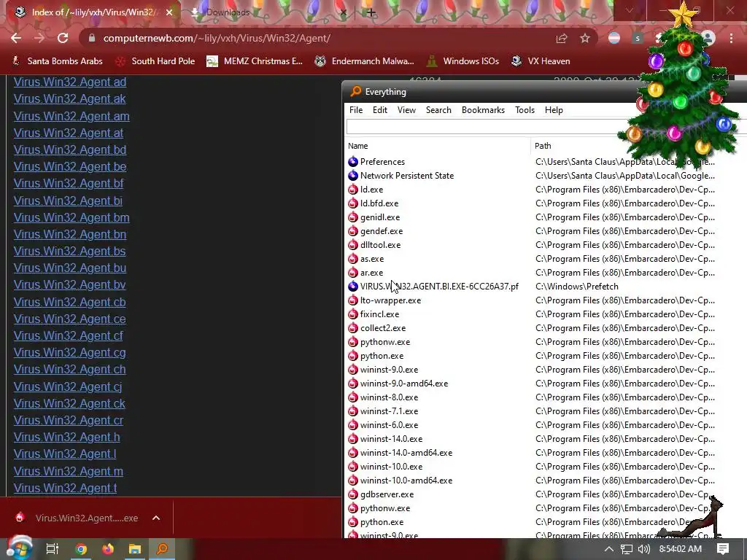Open File Explorer from taskbar
The image size is (747, 560).
(135, 549)
